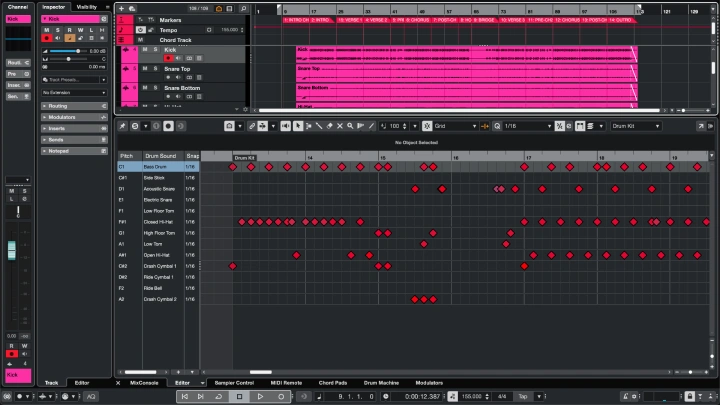Viewport: 720px width, 405px height.
Task: Select the Object Selection arrow tool
Action: coord(298,126)
